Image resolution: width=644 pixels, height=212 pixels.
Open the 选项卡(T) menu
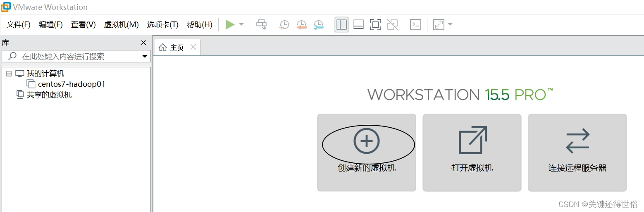[x=162, y=25]
